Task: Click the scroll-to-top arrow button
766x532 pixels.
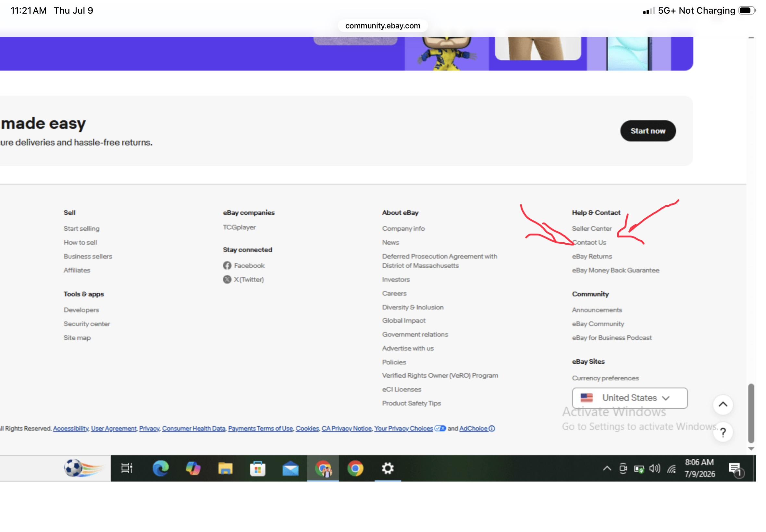Action: click(722, 405)
